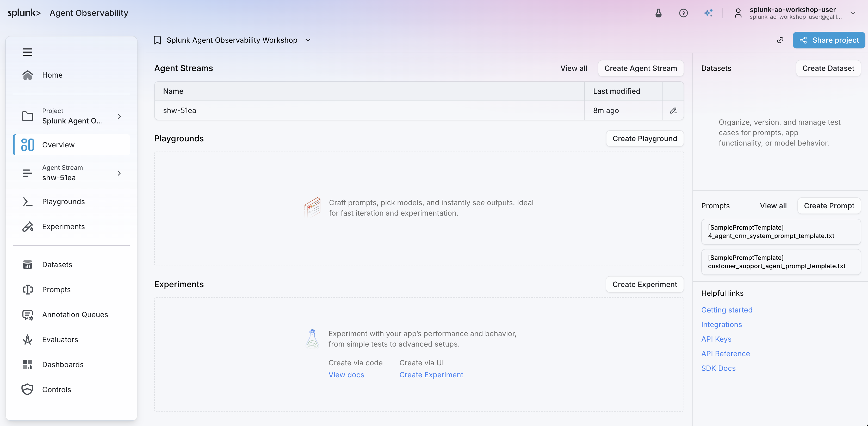868x426 pixels.
Task: Open the project selector dropdown chevron
Action: pos(308,40)
